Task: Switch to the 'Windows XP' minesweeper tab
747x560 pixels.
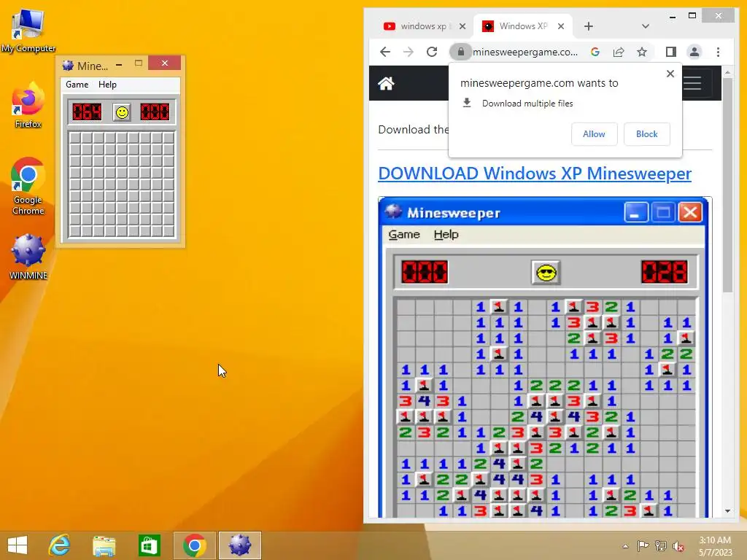Action: coord(523,26)
